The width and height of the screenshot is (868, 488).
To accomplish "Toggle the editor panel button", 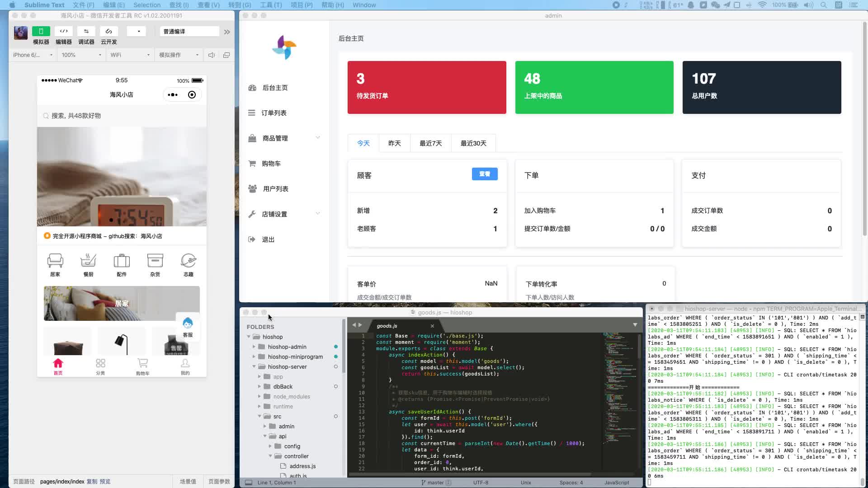I will pyautogui.click(x=64, y=31).
